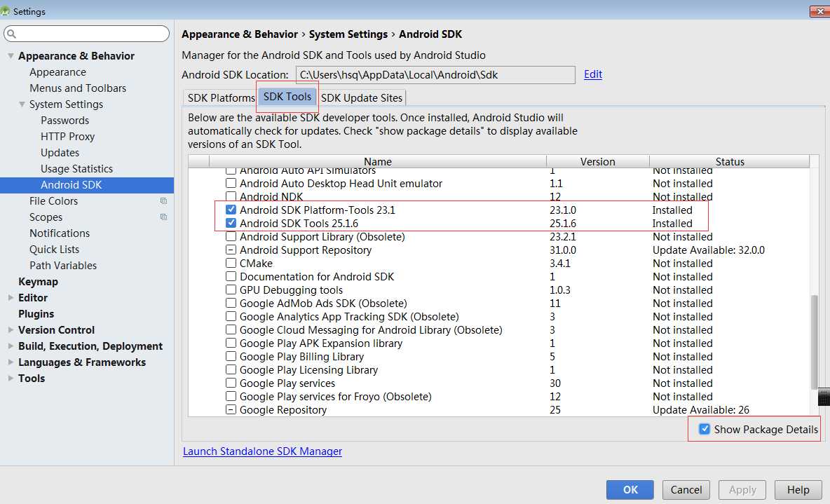Open Launch Standalone SDK Manager link
This screenshot has height=504, width=830.
pos(263,451)
